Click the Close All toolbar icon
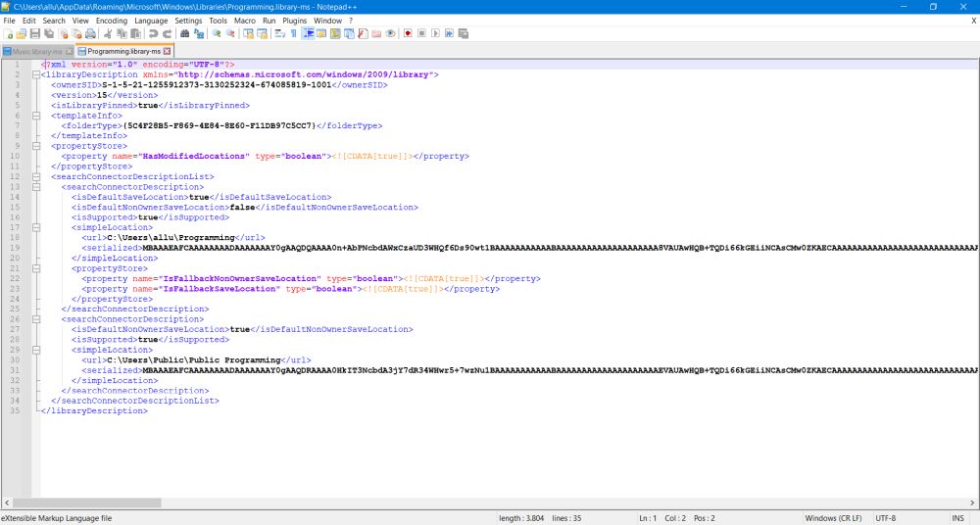This screenshot has width=980, height=525. coord(76,33)
